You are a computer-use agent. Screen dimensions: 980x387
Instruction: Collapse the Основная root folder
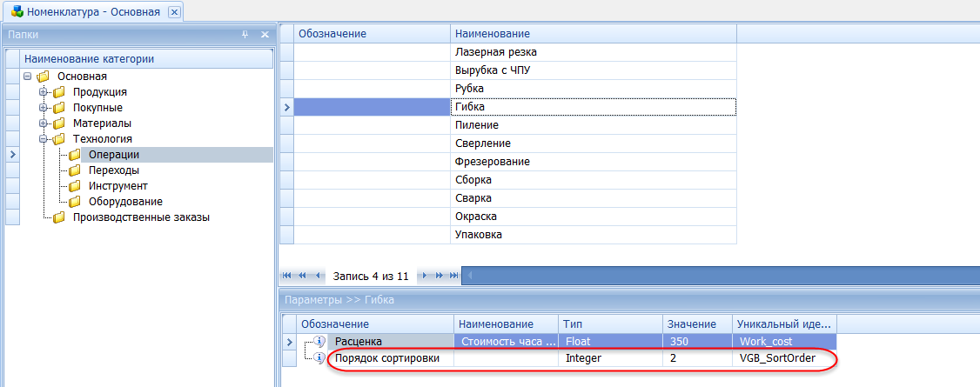[x=28, y=77]
